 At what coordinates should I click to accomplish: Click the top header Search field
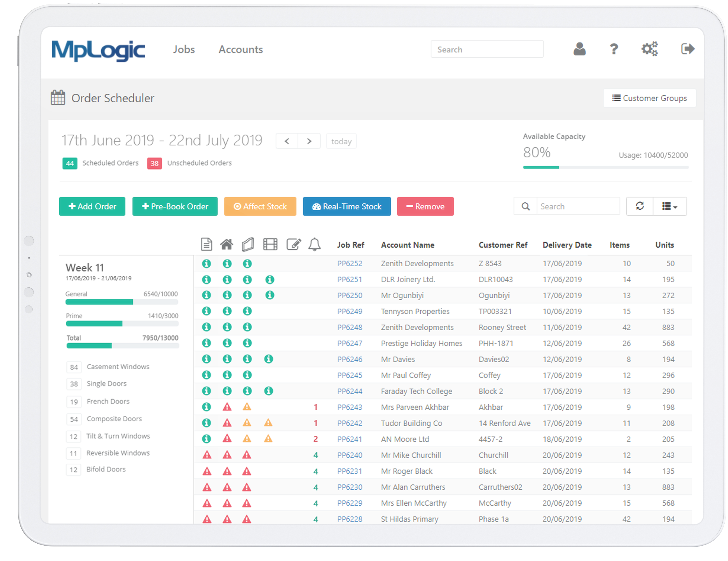coord(487,49)
